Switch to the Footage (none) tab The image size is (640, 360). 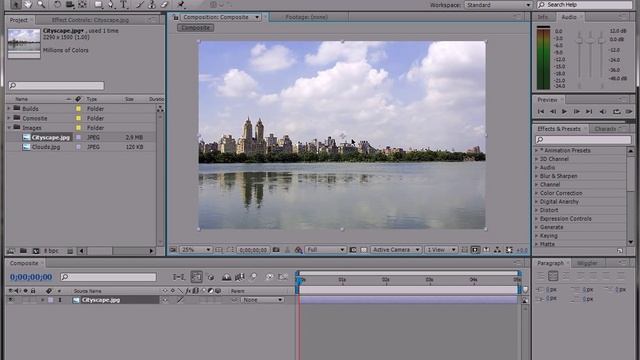306,17
